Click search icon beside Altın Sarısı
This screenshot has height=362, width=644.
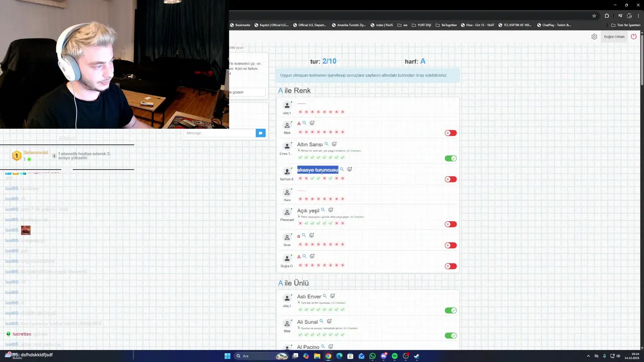tap(327, 144)
